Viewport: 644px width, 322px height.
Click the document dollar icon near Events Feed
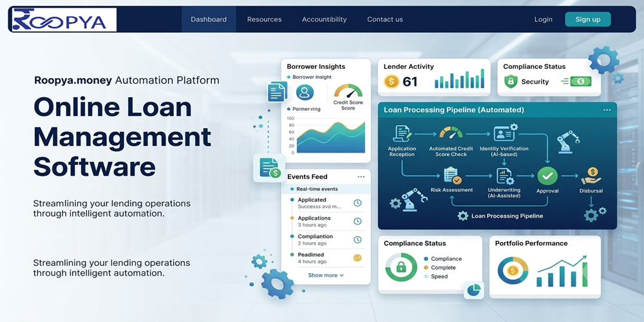[269, 167]
